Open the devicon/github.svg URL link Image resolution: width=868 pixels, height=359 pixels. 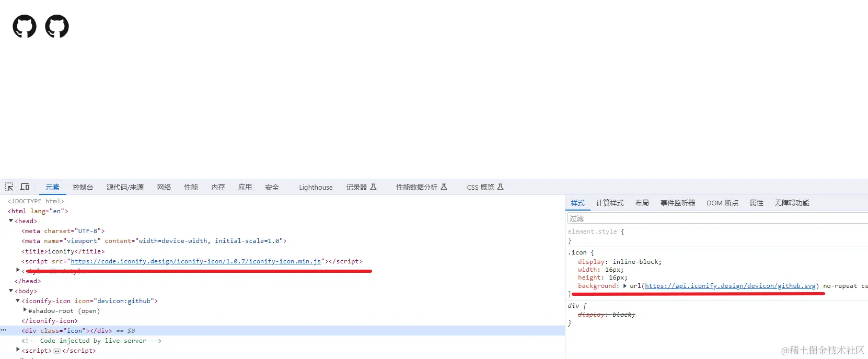[x=730, y=286]
